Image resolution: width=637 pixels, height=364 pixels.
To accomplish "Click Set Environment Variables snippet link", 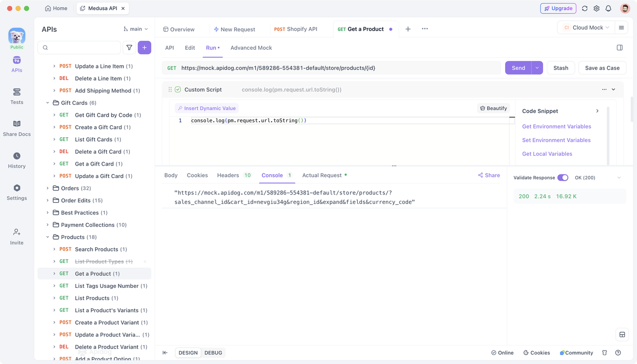I will tap(556, 140).
